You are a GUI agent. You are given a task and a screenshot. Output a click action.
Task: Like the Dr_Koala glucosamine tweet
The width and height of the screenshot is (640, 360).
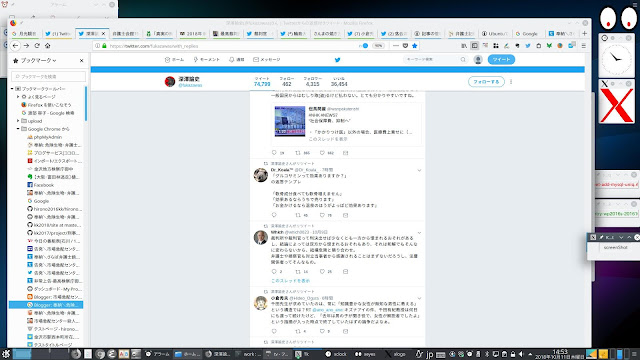pos(322,215)
